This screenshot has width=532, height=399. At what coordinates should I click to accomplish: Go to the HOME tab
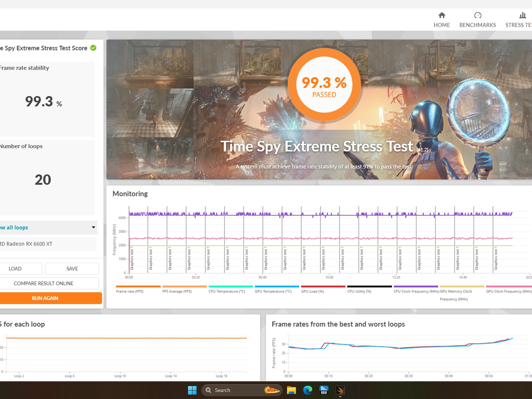(x=442, y=25)
